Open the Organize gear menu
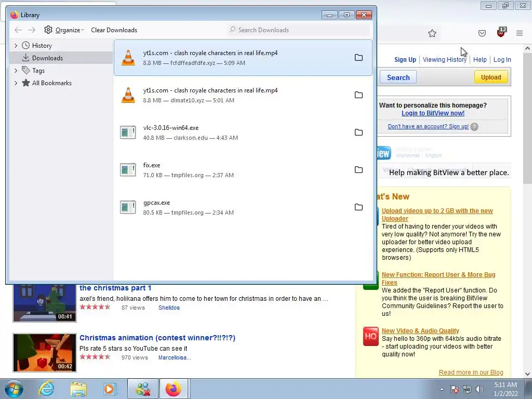 [64, 30]
